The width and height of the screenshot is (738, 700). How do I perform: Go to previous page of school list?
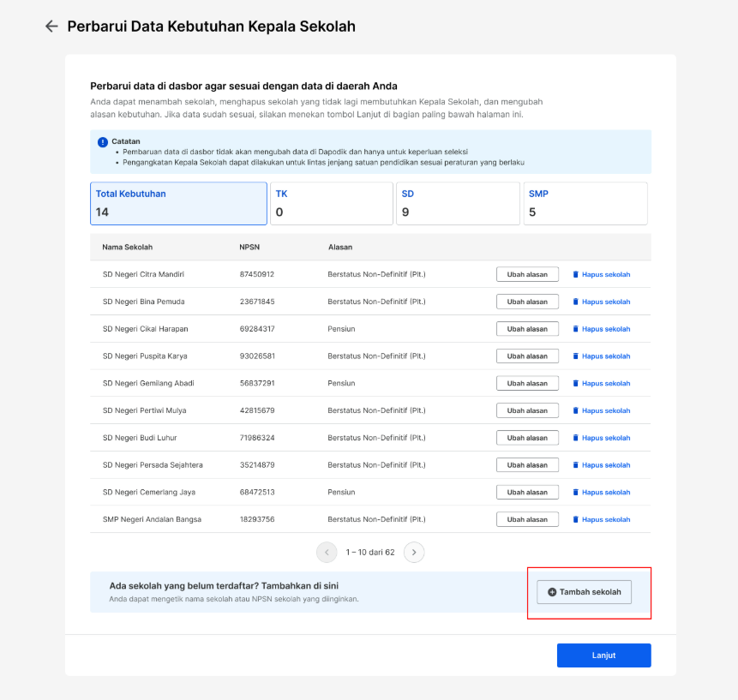[327, 553]
